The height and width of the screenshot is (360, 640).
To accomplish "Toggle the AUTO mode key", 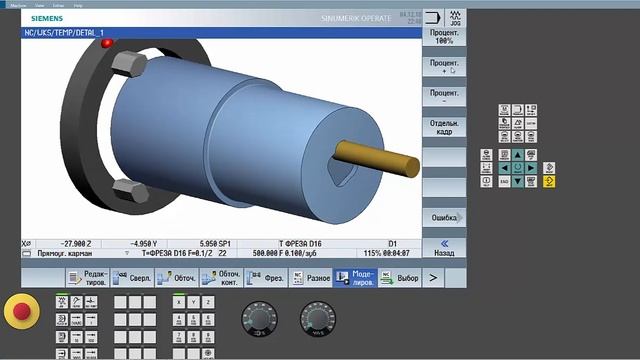I will click(x=62, y=353).
